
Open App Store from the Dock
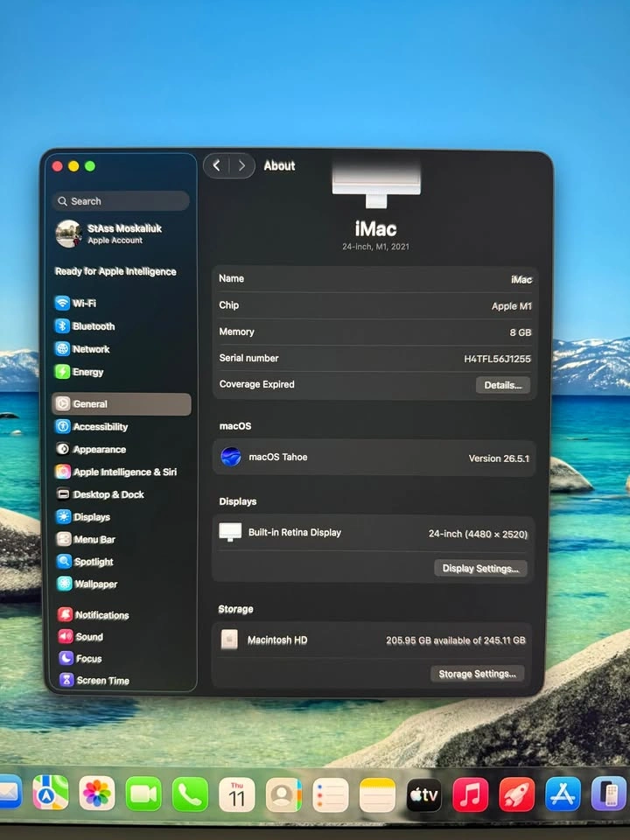[563, 794]
